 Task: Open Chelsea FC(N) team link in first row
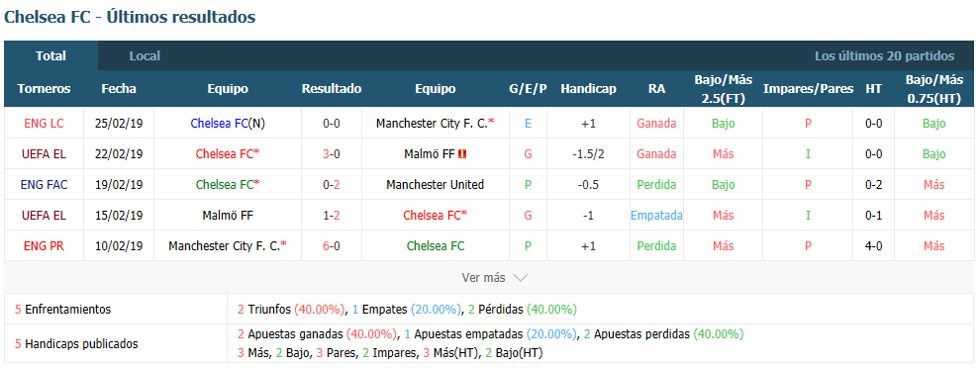point(228,123)
